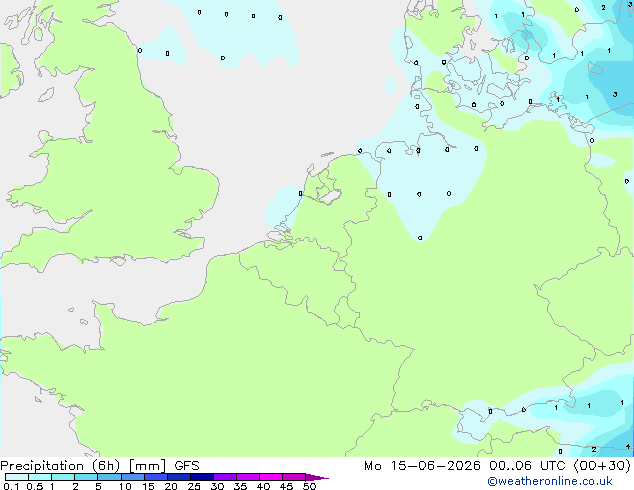The image size is (634, 490).
Task: Select the 45–50 mm legend color swatch
Action: [x=294, y=477]
